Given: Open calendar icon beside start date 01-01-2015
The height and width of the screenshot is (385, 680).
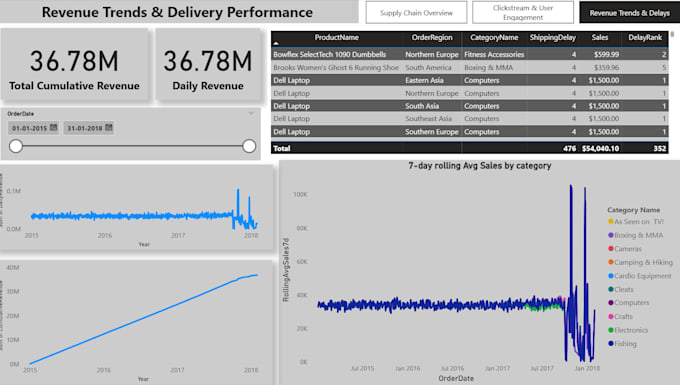Looking at the screenshot, I should (x=54, y=127).
